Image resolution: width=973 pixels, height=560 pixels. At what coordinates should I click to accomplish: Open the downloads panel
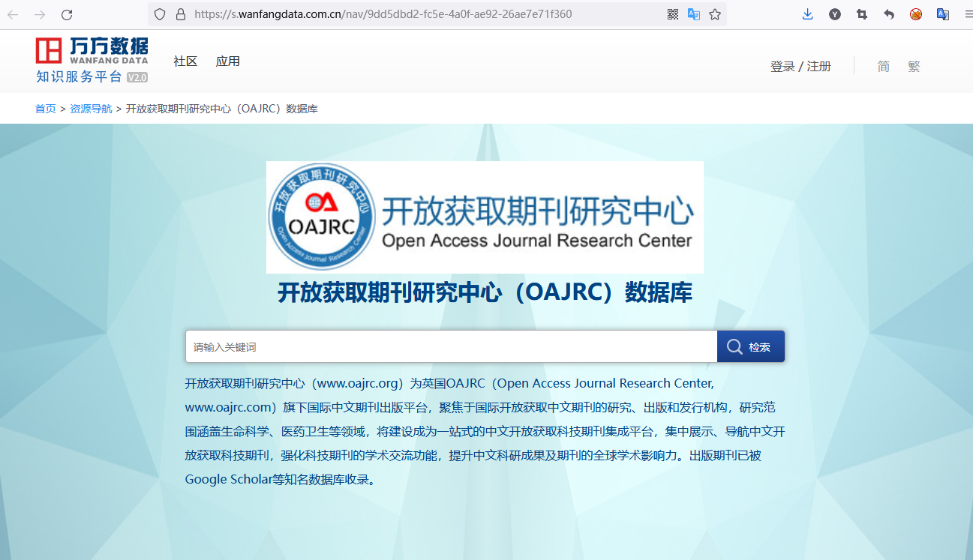coord(808,14)
